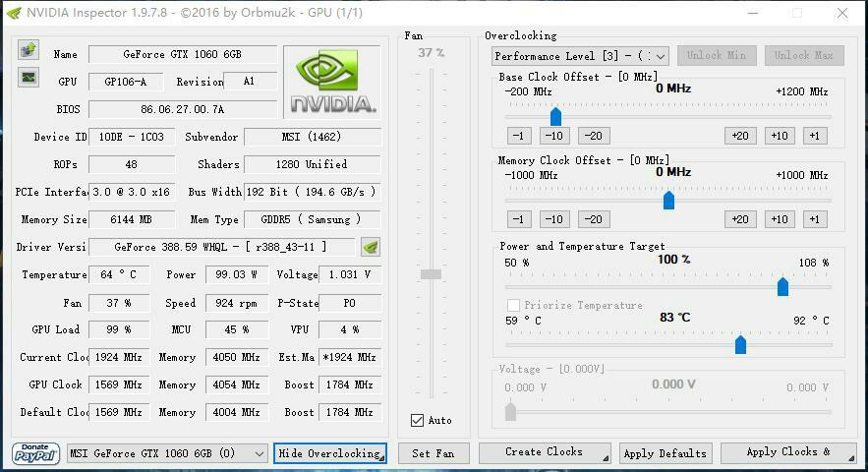
Task: Click the Driver Version field GeForce 388.59 WHQL
Action: pos(222,247)
